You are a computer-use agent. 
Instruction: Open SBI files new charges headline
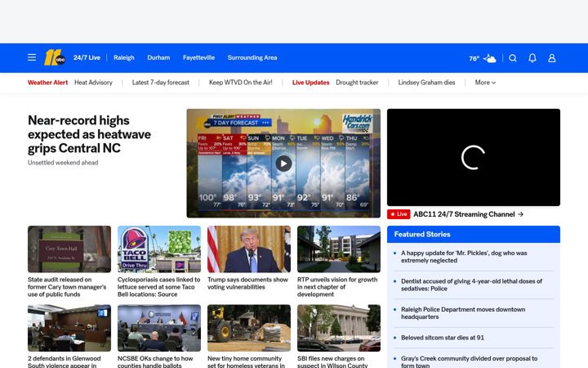[332, 361]
